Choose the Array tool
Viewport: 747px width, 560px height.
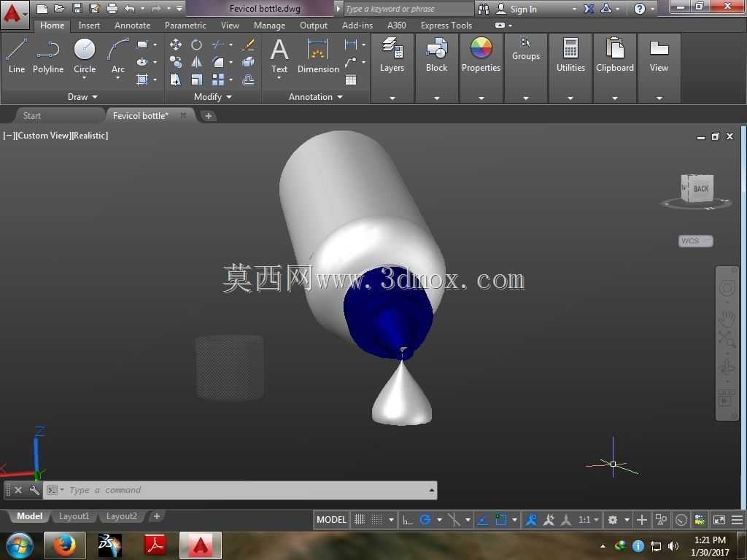(x=218, y=79)
